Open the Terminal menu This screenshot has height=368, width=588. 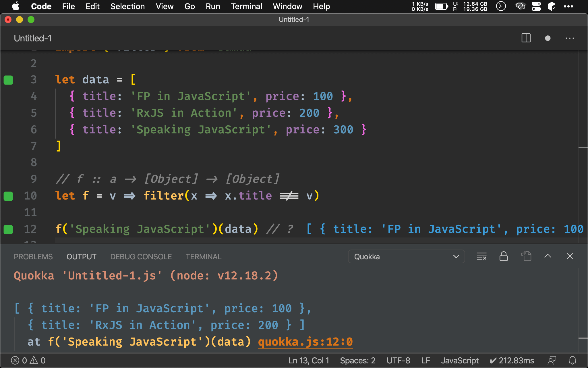tap(246, 6)
